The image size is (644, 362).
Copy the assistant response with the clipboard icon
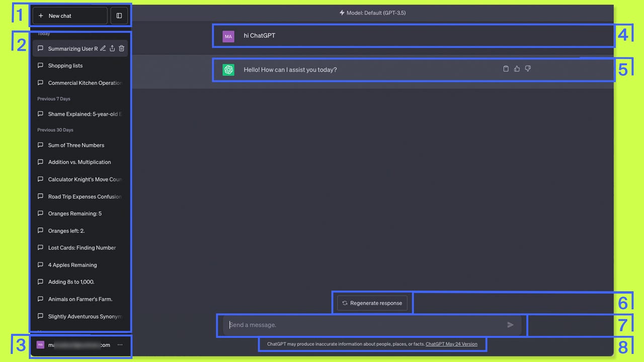coord(506,69)
